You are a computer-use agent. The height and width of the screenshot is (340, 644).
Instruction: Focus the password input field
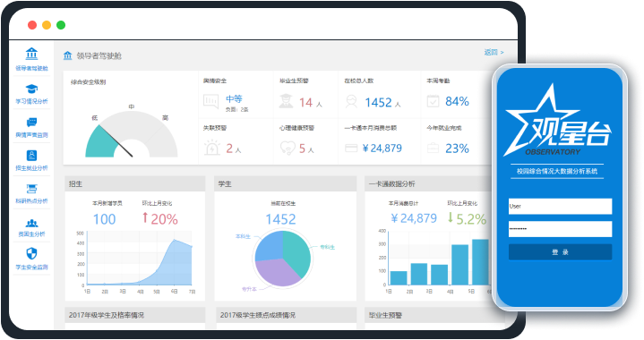pos(560,229)
